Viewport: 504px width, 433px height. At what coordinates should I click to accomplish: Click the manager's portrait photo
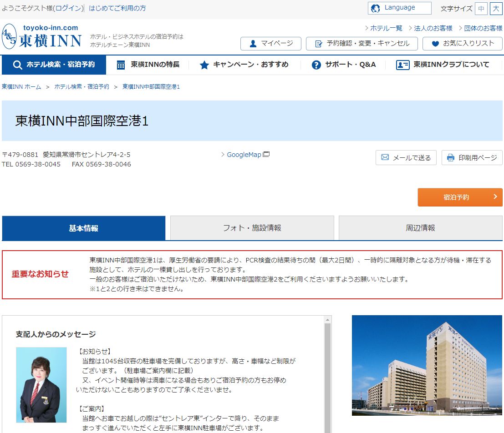pyautogui.click(x=41, y=385)
